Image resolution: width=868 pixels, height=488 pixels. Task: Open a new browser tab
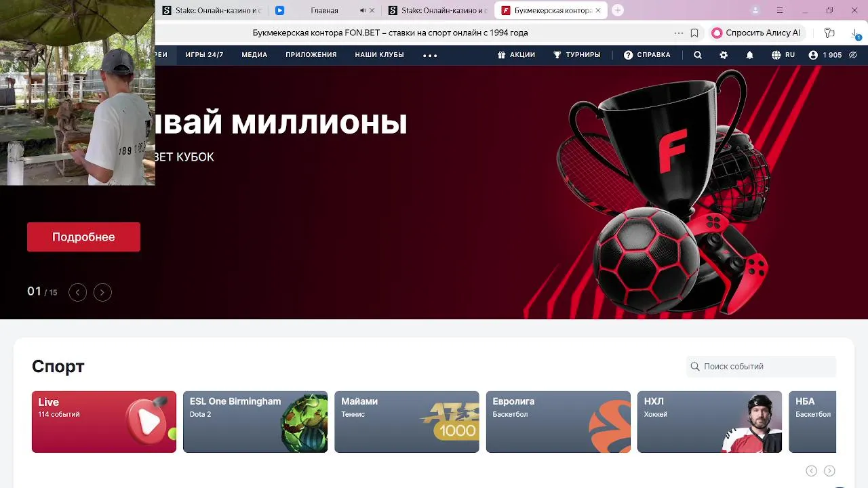point(618,10)
